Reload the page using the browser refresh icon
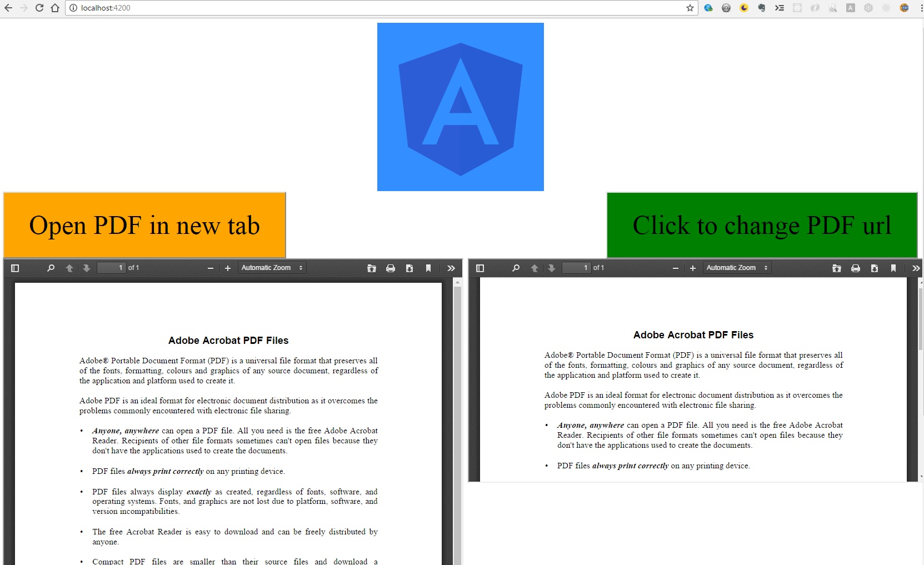This screenshot has height=565, width=924. pyautogui.click(x=39, y=8)
